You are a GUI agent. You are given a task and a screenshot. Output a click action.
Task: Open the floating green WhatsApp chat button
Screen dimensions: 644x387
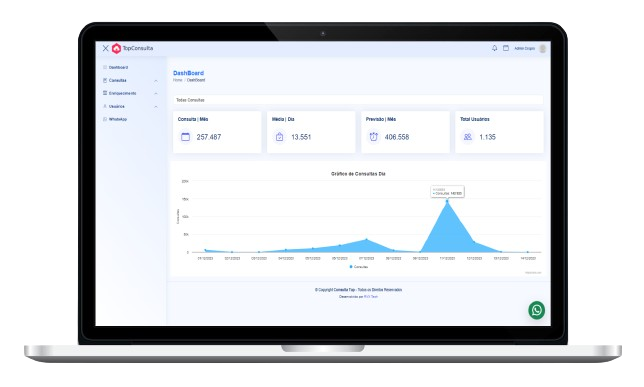pos(536,310)
